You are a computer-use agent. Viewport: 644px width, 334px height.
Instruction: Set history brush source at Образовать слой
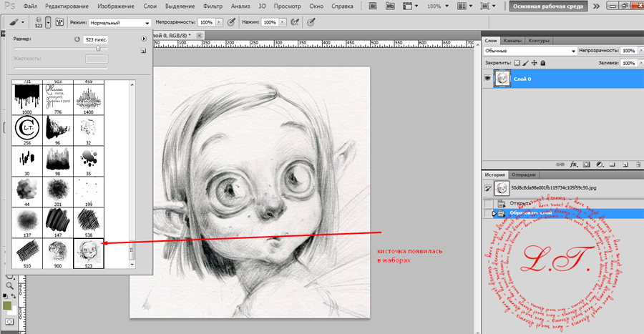coord(487,213)
